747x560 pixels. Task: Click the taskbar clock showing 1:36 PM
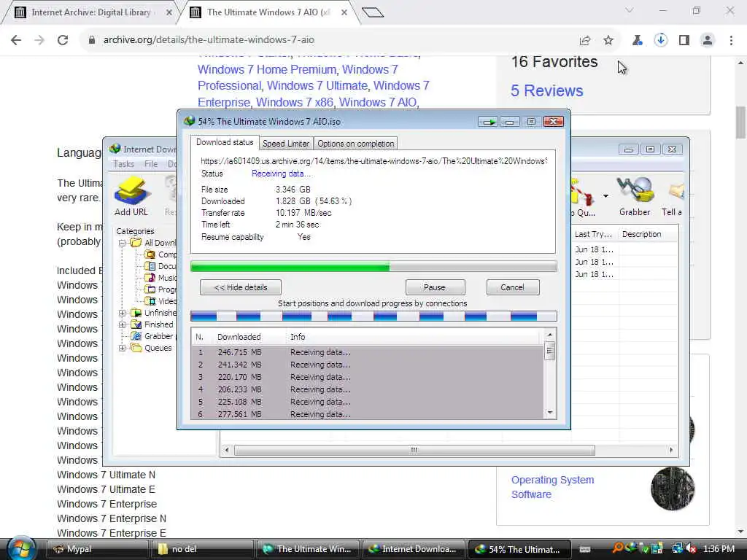[719, 549]
